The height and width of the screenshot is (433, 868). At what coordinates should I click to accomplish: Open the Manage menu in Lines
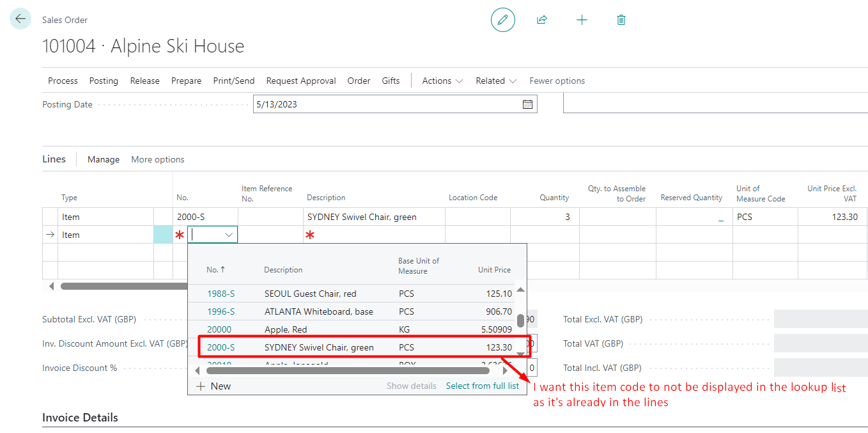tap(104, 159)
